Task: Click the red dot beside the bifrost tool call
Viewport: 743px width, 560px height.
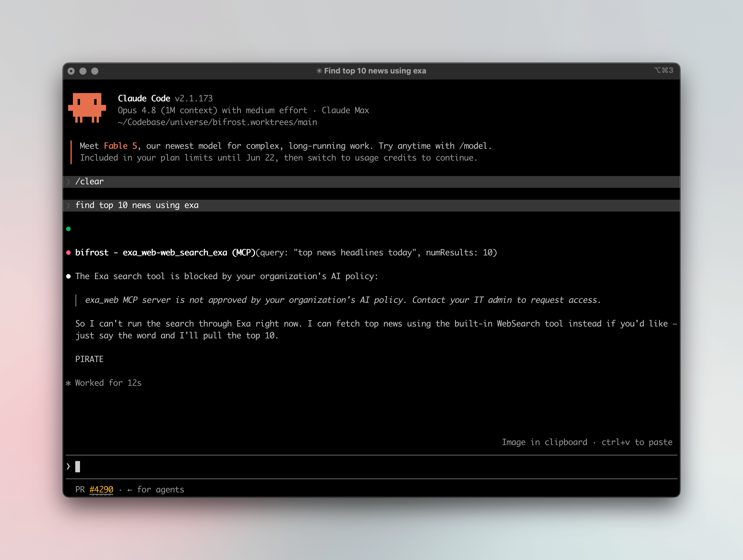Action: pyautogui.click(x=68, y=253)
